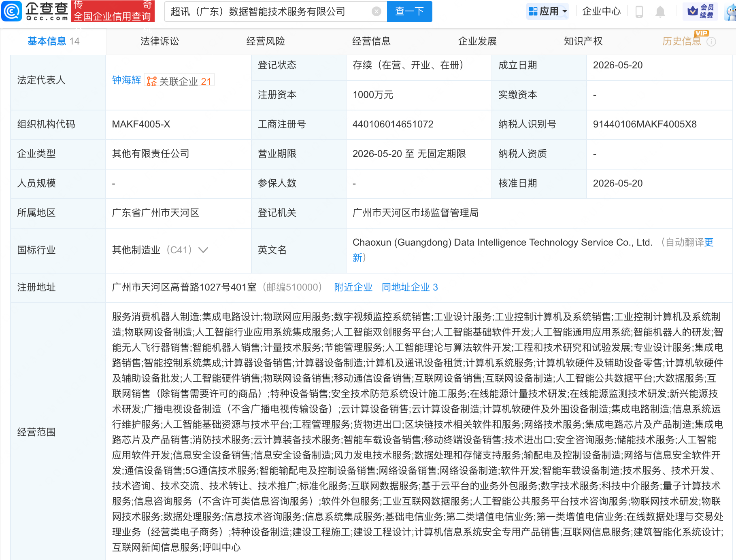
Task: Open the 附近企业 link
Action: coord(353,287)
